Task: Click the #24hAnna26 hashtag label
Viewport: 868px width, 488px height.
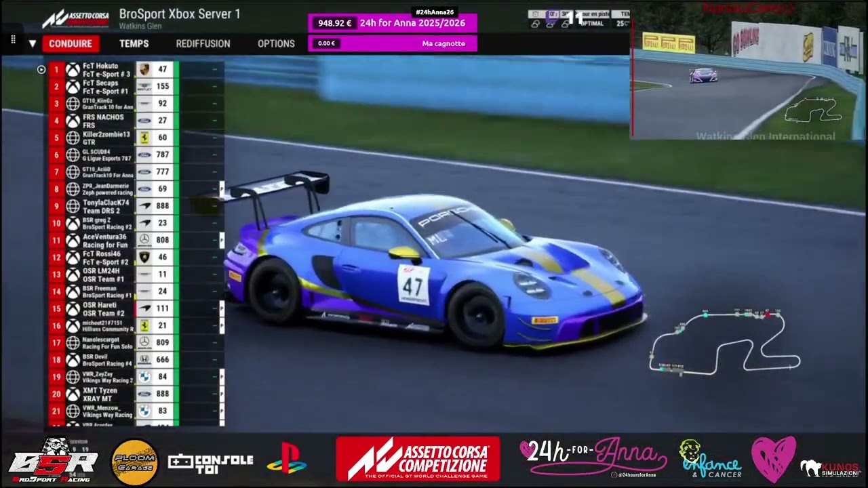Action: [435, 12]
